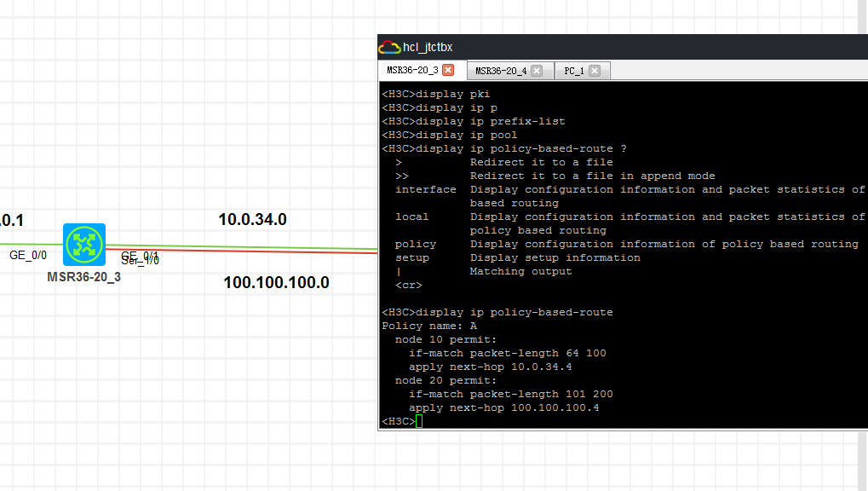This screenshot has height=491, width=868.
Task: Click 'apply next-hop 100.100.100.4' line
Action: click(504, 407)
